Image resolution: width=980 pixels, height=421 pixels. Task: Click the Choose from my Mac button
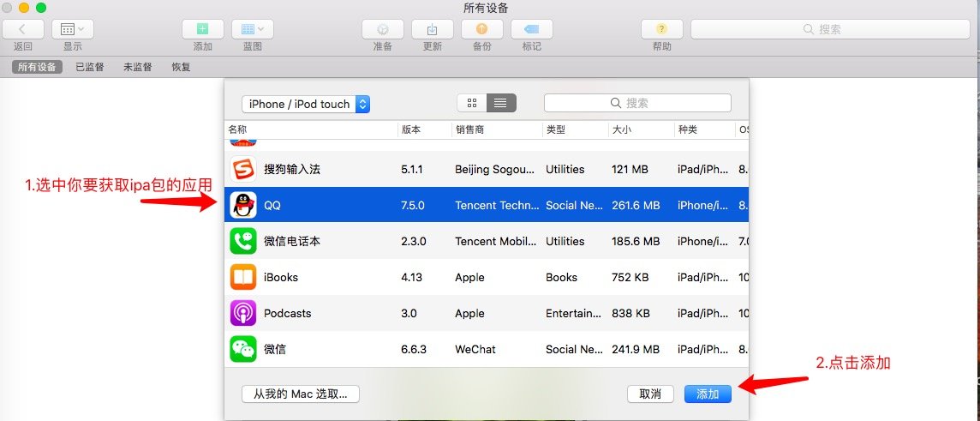coord(301,394)
